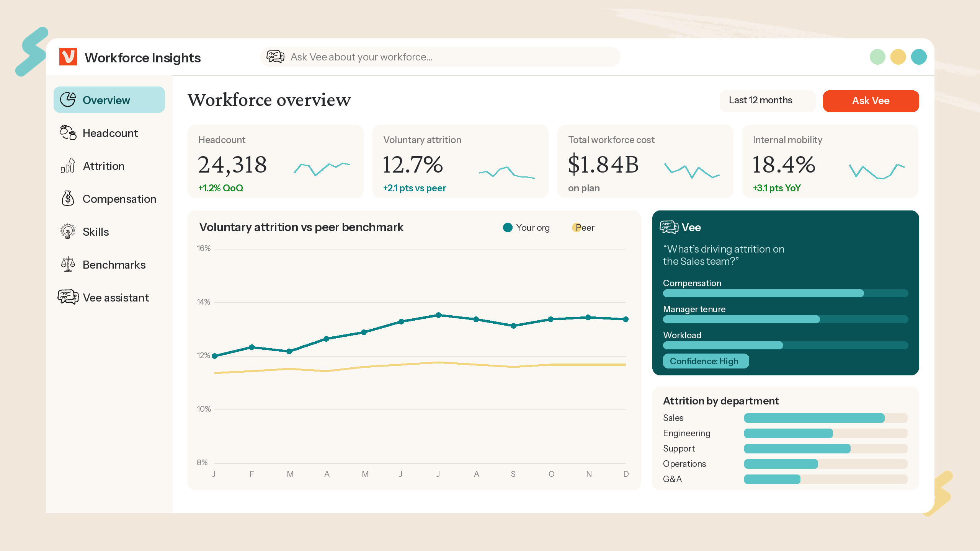Click the Sales attrition bar

(826, 418)
